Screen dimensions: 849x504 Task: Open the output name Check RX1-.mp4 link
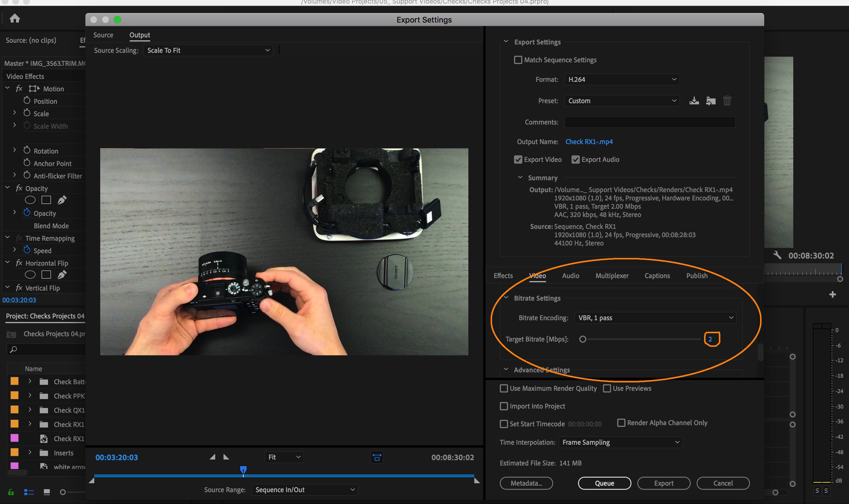(589, 142)
